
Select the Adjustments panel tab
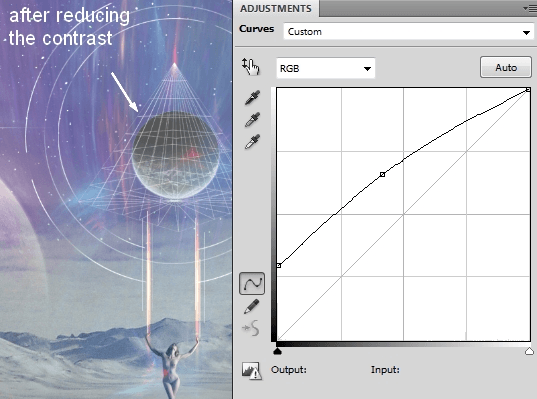point(276,9)
